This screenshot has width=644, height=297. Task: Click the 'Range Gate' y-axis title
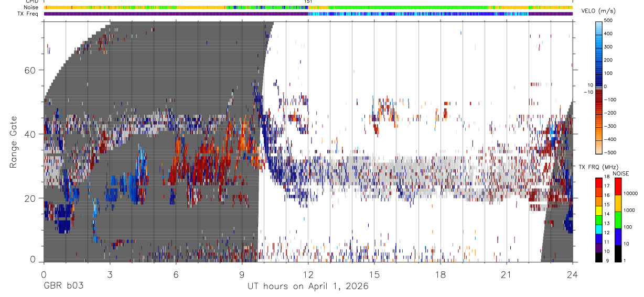(14, 142)
